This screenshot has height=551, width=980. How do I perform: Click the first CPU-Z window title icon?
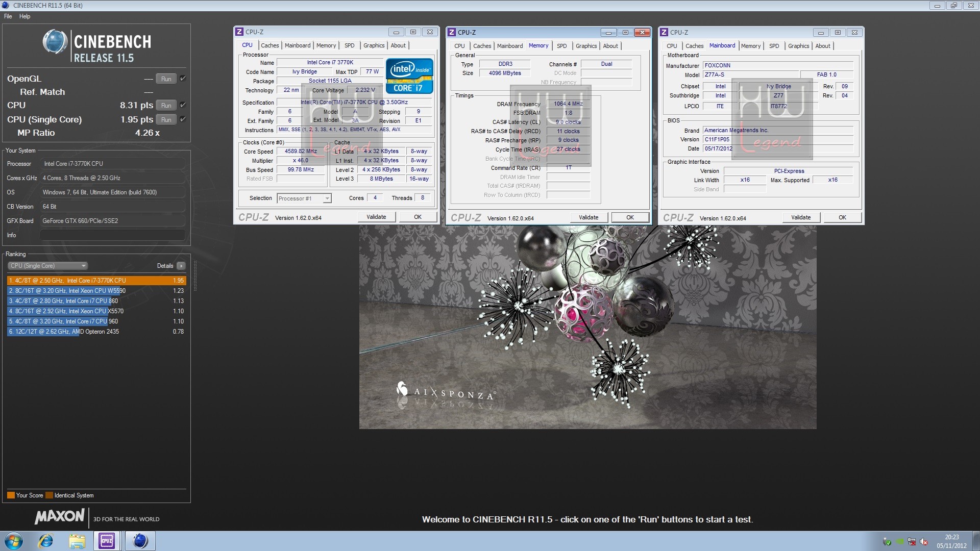(x=239, y=32)
